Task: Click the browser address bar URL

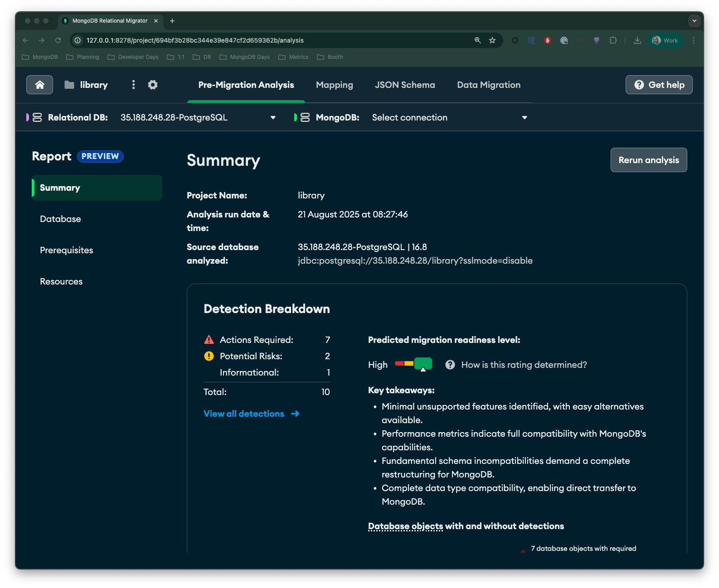Action: [x=195, y=40]
